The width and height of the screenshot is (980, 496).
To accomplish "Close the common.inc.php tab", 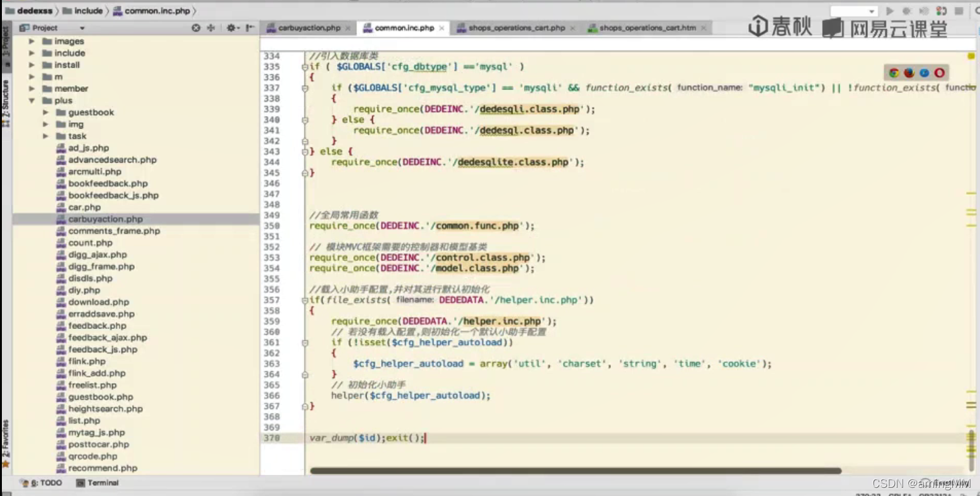I will tap(442, 28).
